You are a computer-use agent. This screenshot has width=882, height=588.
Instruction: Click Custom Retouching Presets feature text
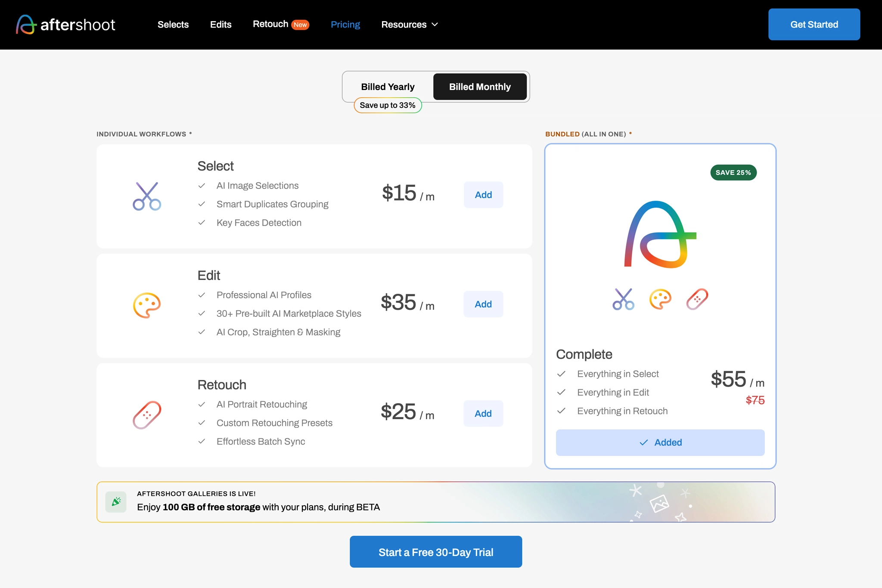(x=275, y=423)
